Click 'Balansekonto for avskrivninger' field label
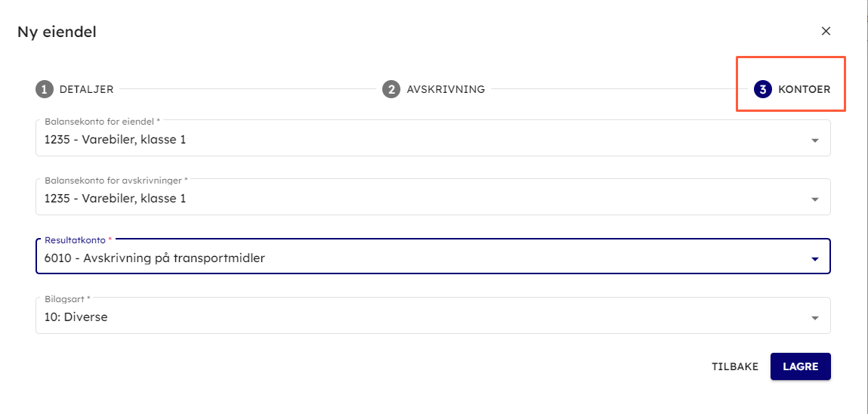The height and width of the screenshot is (414, 868). (114, 180)
